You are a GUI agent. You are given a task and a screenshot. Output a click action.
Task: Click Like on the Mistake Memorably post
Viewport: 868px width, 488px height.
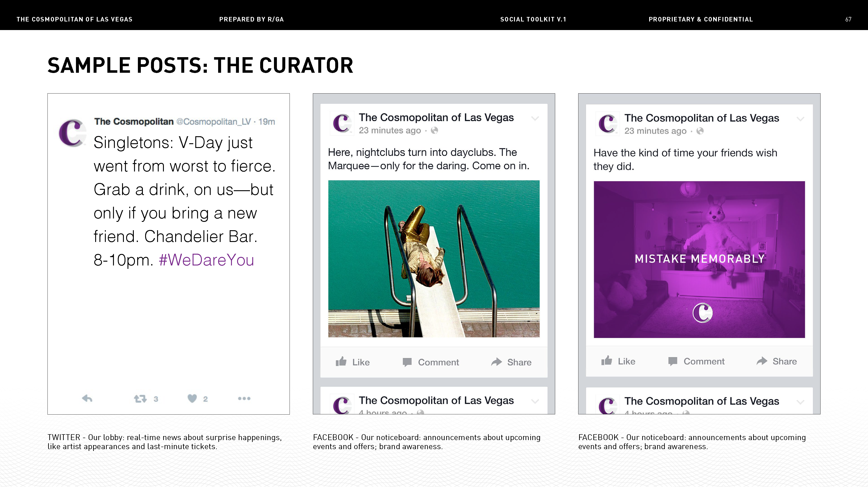[x=618, y=361]
